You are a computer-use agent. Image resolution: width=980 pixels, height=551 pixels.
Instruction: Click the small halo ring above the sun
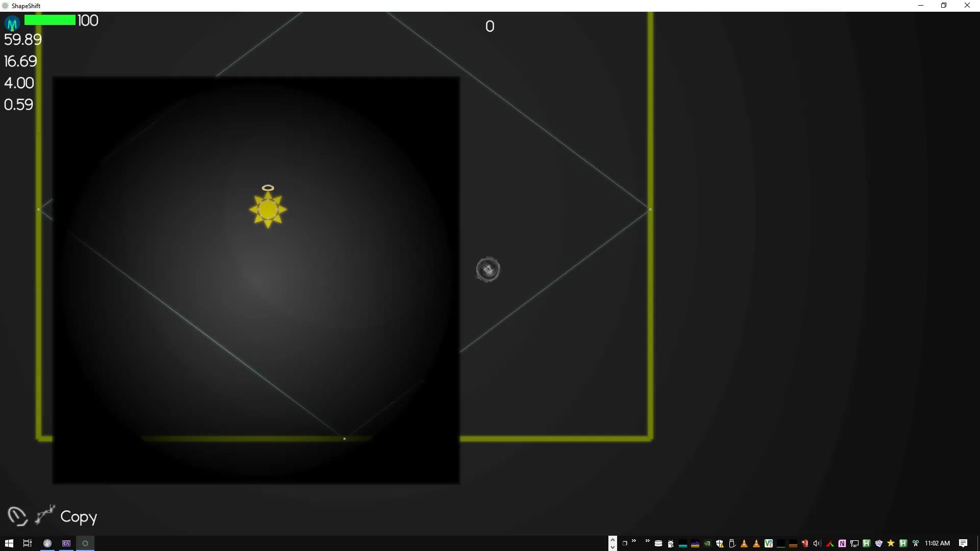pyautogui.click(x=268, y=188)
